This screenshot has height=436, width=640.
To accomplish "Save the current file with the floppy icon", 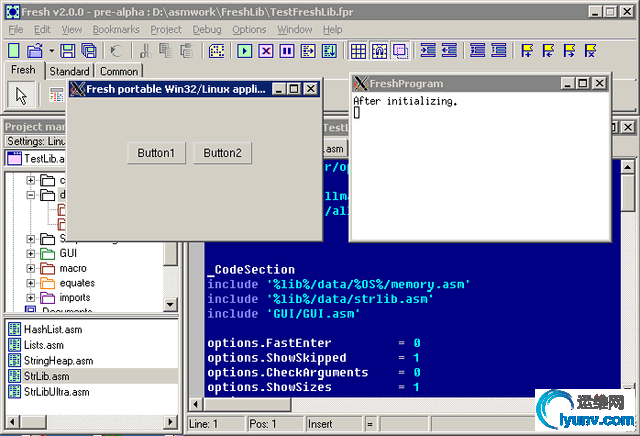I will [x=67, y=51].
